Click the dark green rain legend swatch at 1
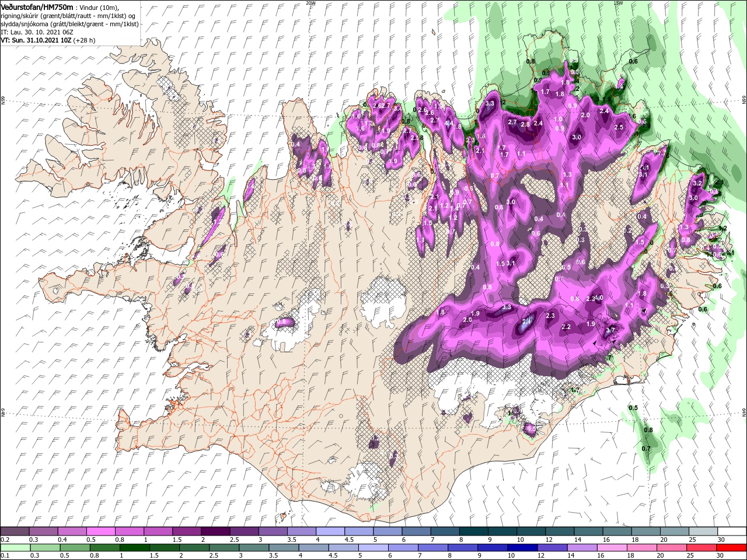Viewport: 747px width, 560px height. 135,548
